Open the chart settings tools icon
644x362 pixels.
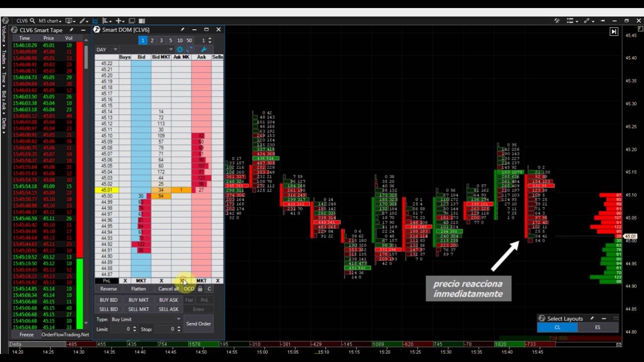tap(557, 21)
